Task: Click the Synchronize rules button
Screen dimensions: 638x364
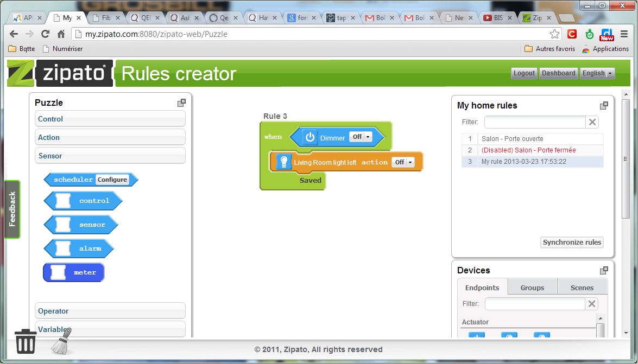Action: (572, 242)
